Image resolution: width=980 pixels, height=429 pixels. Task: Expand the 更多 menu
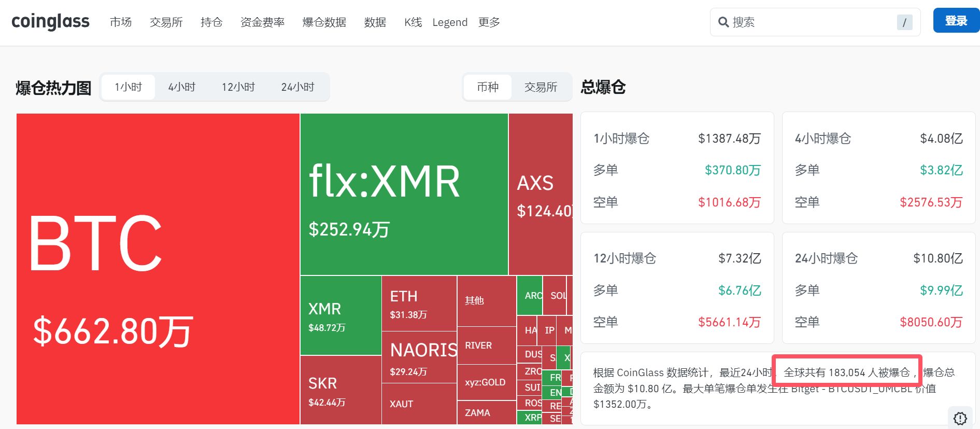click(x=489, y=22)
